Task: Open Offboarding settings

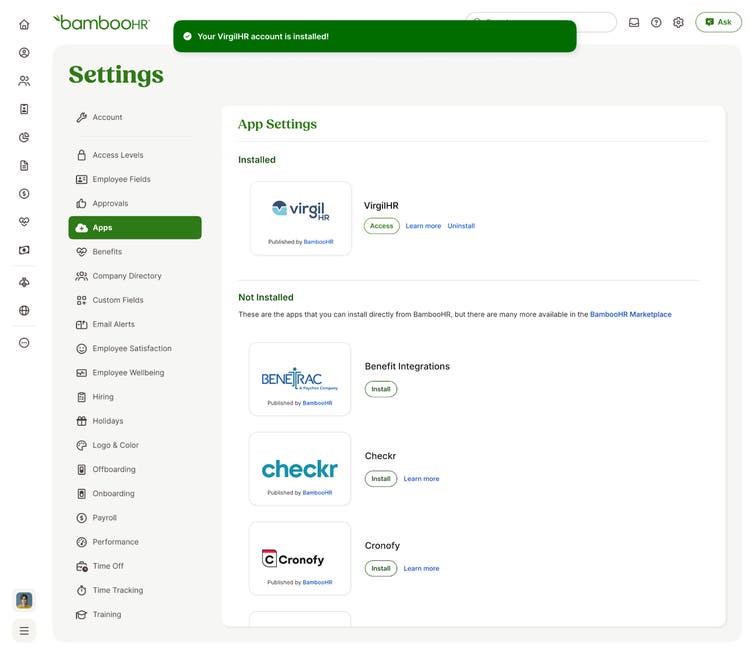Action: pos(135,469)
